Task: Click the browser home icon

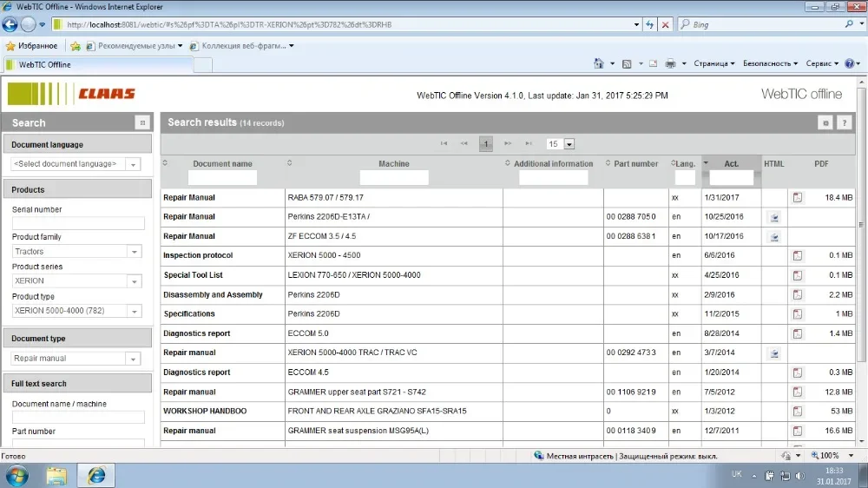Action: click(599, 63)
